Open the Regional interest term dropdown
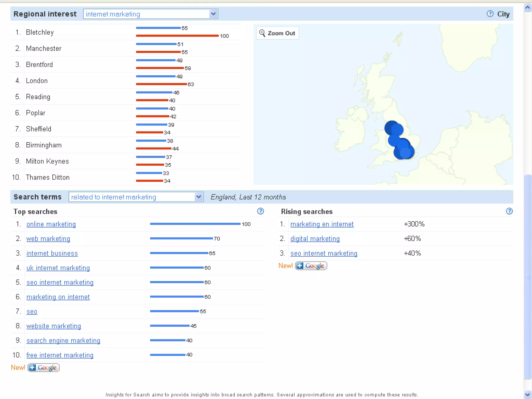The height and width of the screenshot is (399, 532). (x=213, y=14)
